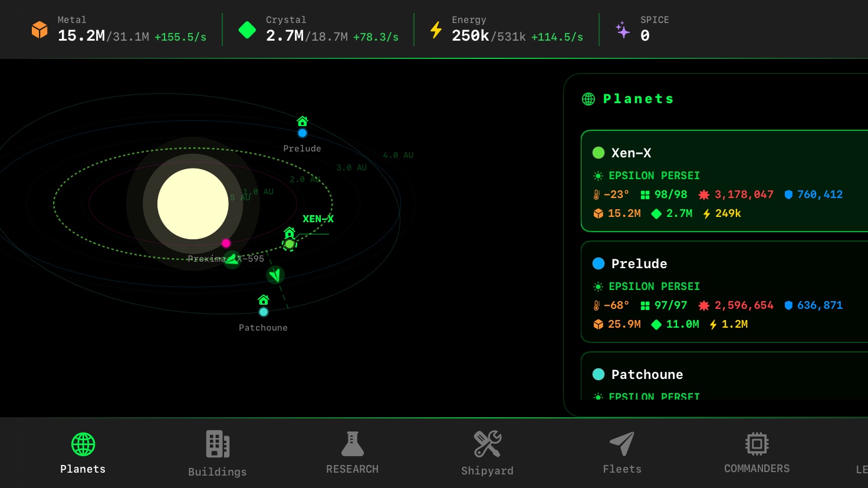Click the crystal amount "11.0M"
868x488 pixels.
pyautogui.click(x=683, y=324)
